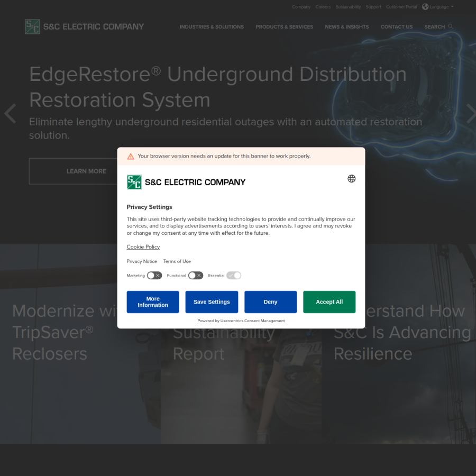Open the Language dropdown
476x476 pixels.
438,7
